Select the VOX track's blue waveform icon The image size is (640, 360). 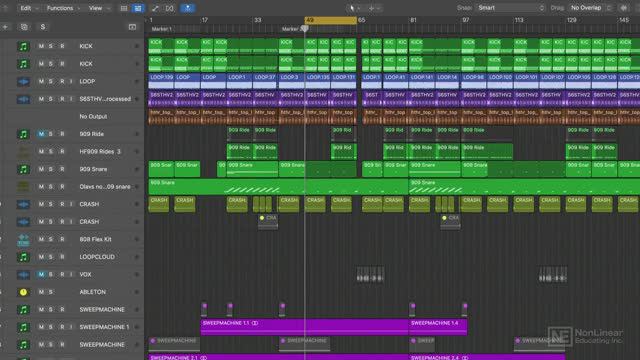23,275
